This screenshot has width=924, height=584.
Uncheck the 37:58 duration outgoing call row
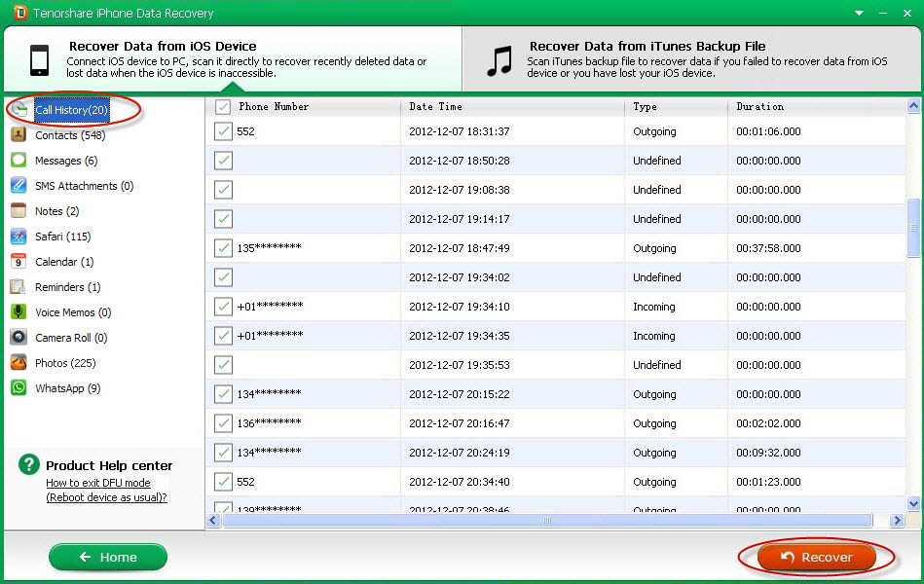pyautogui.click(x=223, y=248)
